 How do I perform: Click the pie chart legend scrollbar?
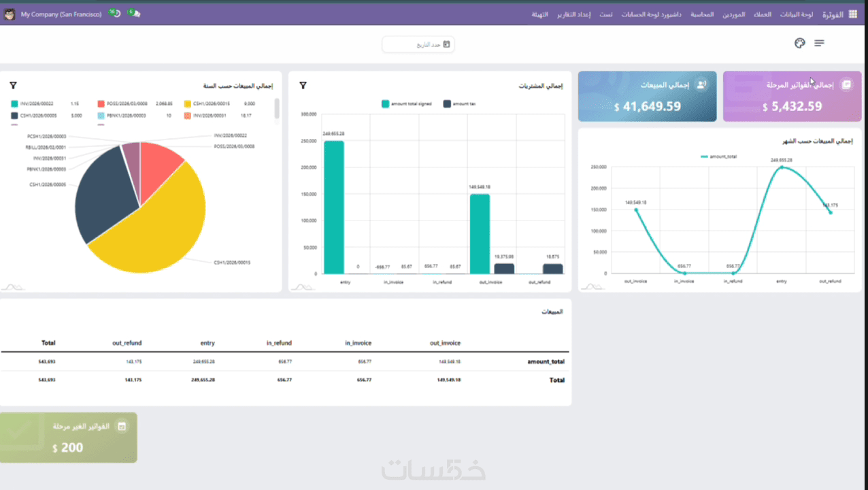277,108
